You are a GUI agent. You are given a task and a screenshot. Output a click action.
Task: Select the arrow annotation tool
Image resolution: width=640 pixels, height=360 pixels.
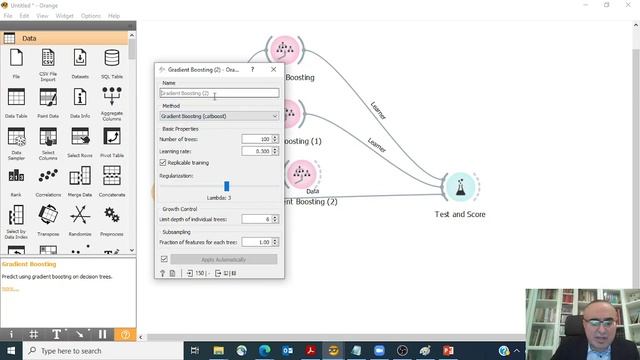pyautogui.click(x=80, y=335)
